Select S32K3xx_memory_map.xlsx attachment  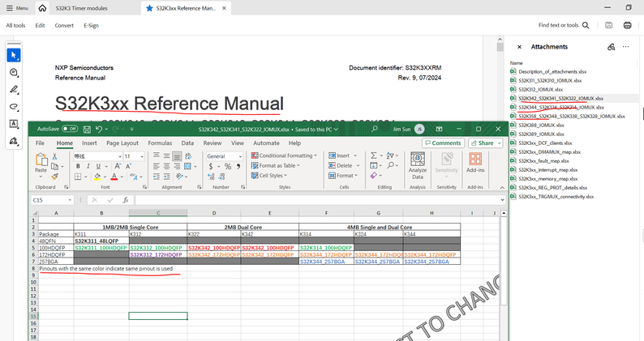[x=547, y=178]
